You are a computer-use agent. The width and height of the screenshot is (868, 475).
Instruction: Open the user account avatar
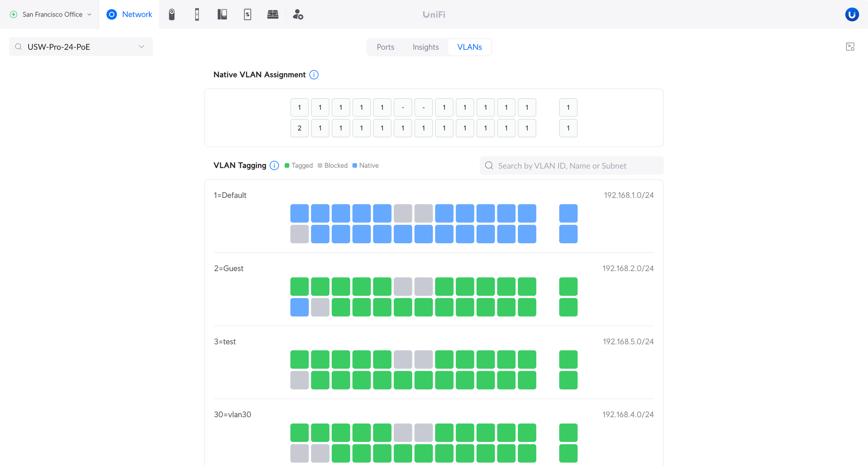(x=852, y=14)
